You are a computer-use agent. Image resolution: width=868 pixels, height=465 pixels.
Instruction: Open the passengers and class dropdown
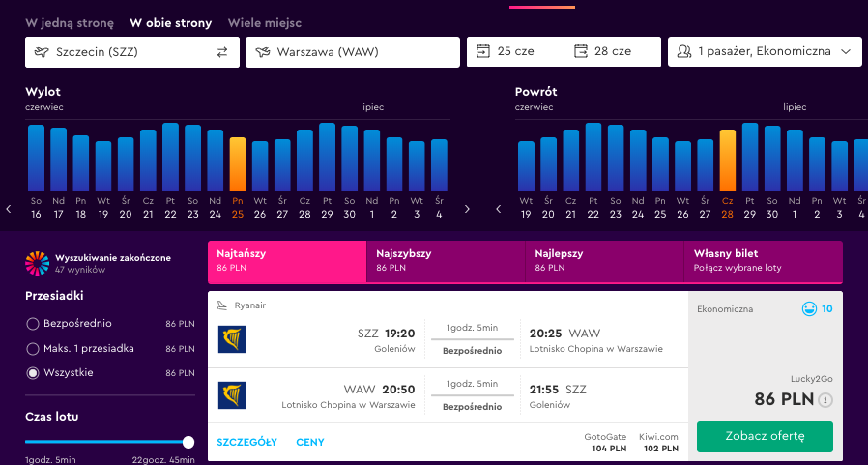point(764,52)
